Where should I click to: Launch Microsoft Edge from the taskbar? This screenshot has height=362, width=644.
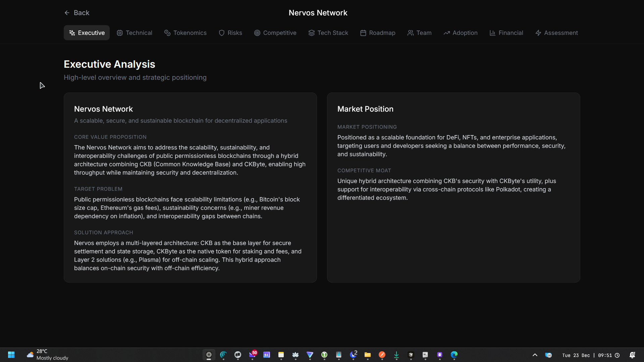click(454, 355)
